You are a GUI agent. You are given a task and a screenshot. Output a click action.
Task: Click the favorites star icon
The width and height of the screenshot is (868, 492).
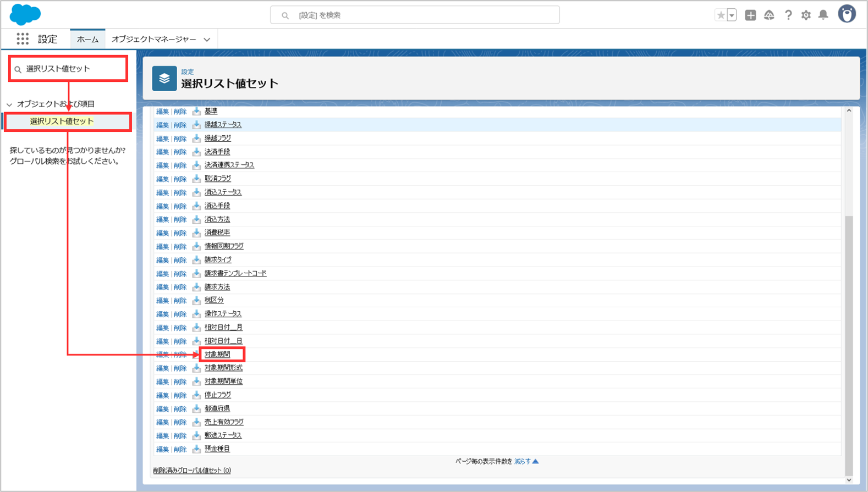pos(721,15)
